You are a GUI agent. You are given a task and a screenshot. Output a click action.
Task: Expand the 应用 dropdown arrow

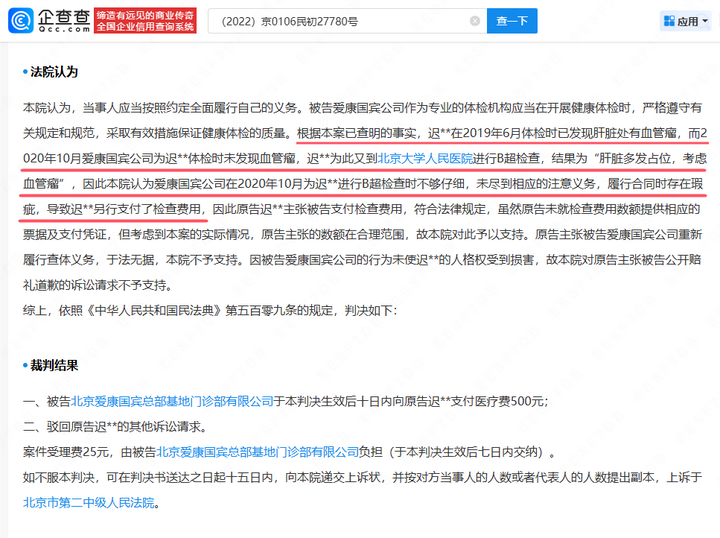705,21
